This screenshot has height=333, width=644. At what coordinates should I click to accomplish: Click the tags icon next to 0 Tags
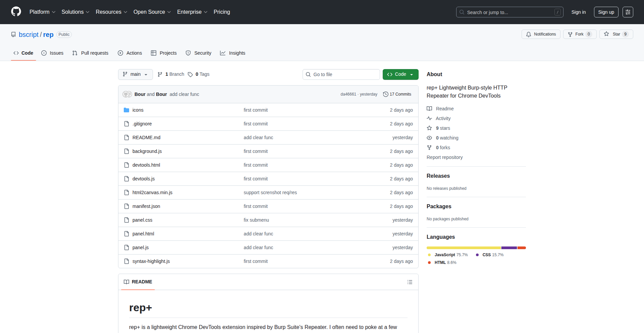190,74
